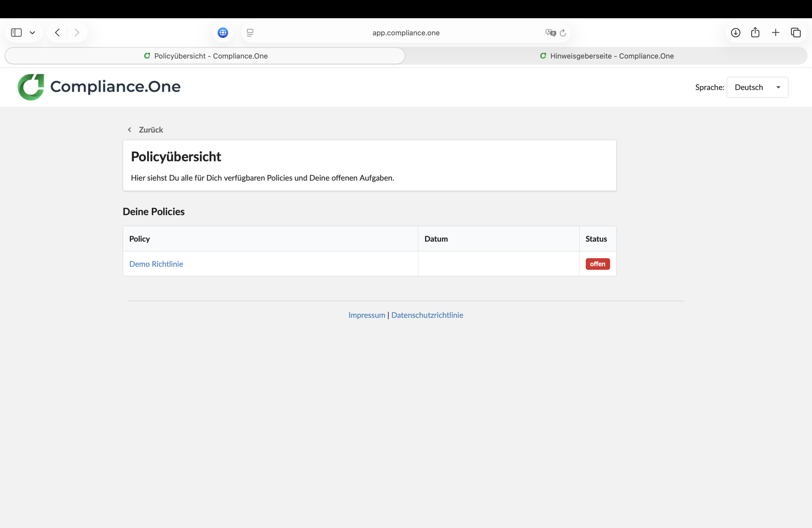This screenshot has height=528, width=812.
Task: Click the translate page icon
Action: (550, 33)
